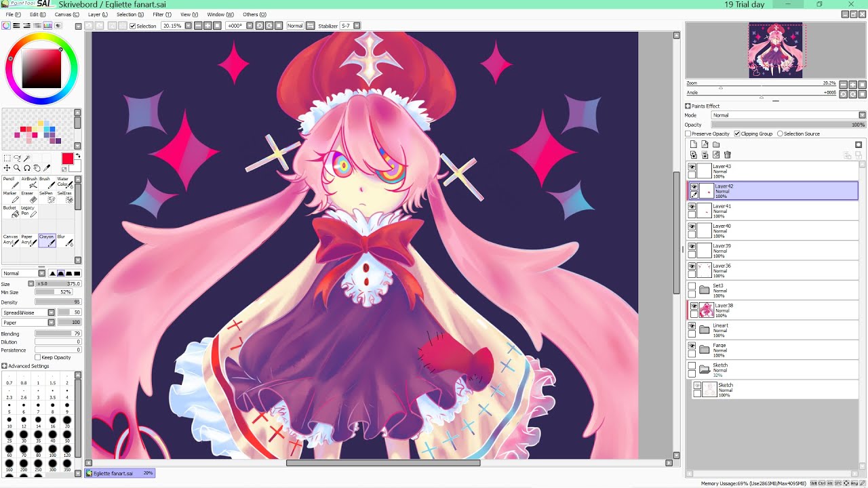This screenshot has height=488, width=868.
Task: Activate the zoom magnifier tool
Action: tap(17, 167)
